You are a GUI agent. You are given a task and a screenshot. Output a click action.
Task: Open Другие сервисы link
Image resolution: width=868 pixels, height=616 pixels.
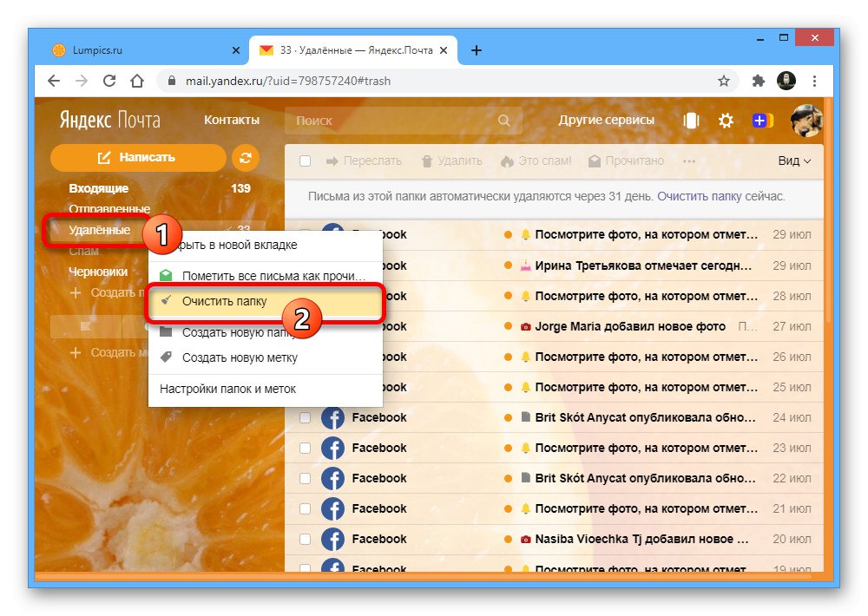(606, 120)
